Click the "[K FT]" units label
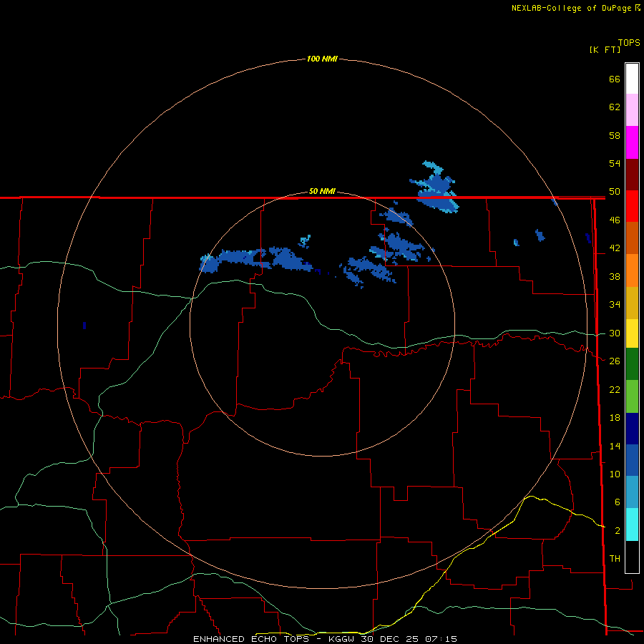 point(605,49)
